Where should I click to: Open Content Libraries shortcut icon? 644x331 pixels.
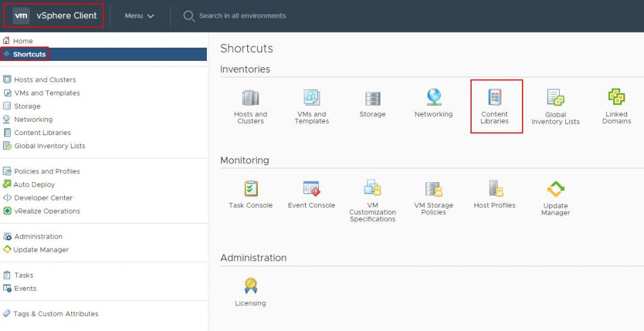494,97
